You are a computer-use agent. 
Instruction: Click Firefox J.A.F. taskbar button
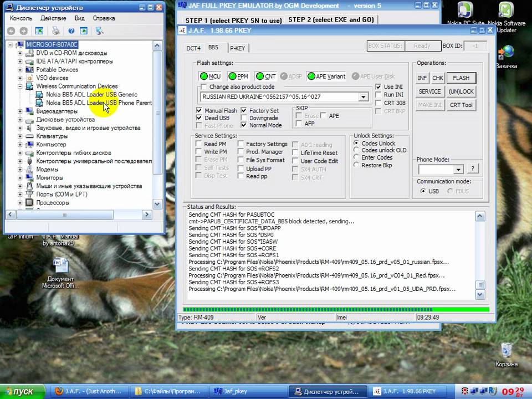tap(89, 392)
